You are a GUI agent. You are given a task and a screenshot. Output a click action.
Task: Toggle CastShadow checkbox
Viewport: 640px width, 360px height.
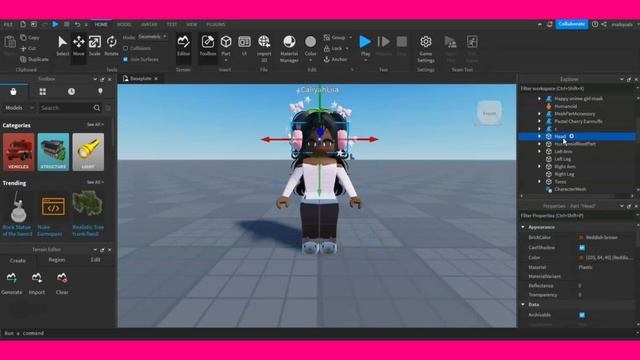(582, 248)
